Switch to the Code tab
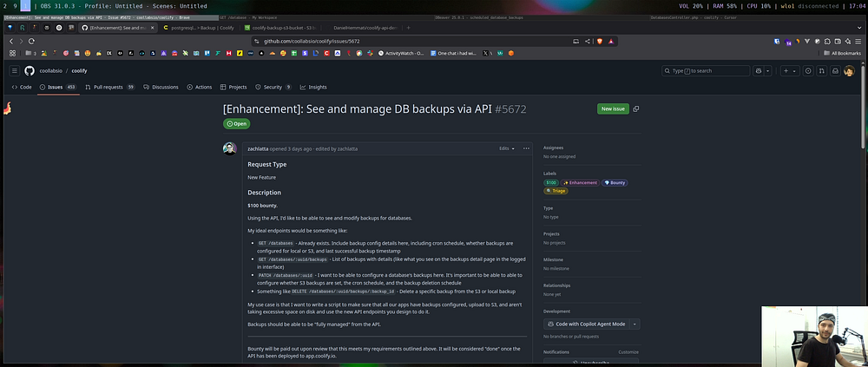The height and width of the screenshot is (367, 868). coord(22,87)
